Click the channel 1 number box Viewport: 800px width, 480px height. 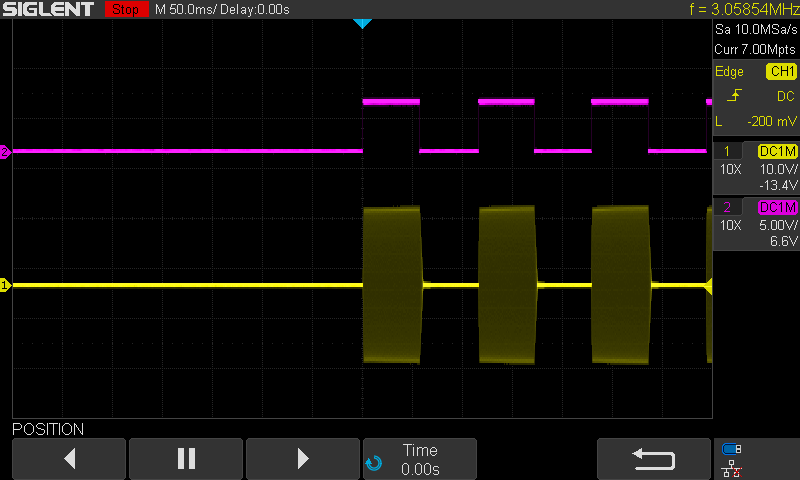coord(727,151)
